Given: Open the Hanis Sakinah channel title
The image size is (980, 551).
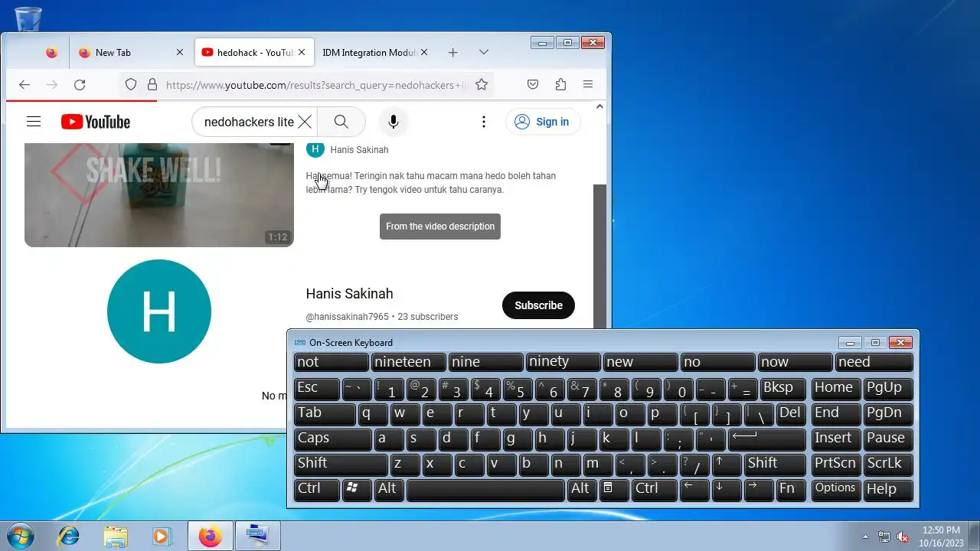Looking at the screenshot, I should click(349, 294).
